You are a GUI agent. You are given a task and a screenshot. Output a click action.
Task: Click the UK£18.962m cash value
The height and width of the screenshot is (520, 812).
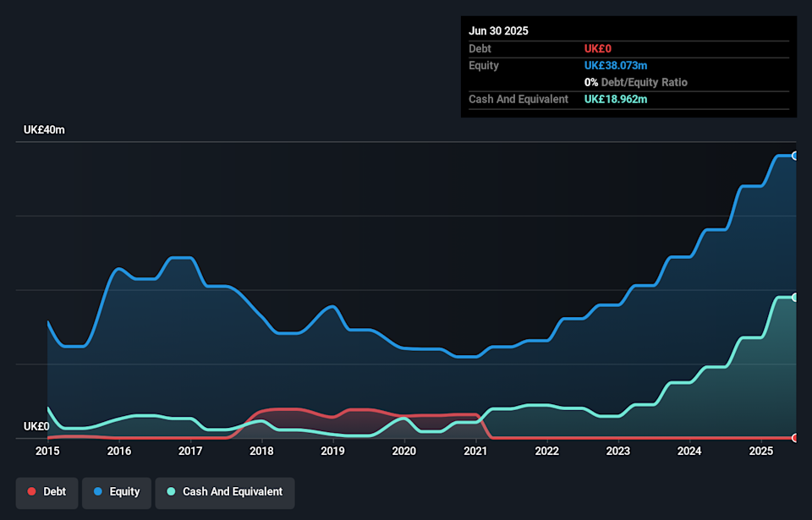point(616,99)
